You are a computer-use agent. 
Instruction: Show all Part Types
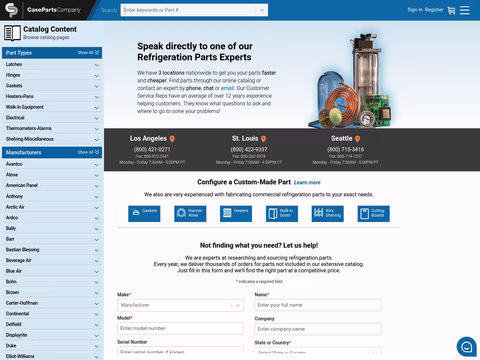pos(88,53)
